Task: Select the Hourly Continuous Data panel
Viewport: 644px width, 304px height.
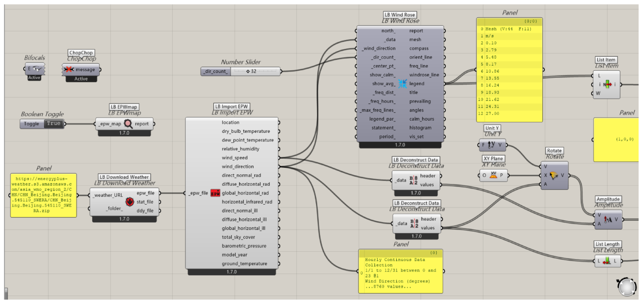Action: (400, 271)
